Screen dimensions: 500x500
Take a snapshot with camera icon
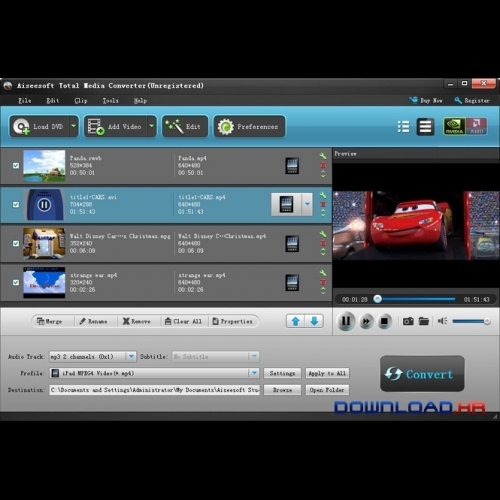coord(408,321)
